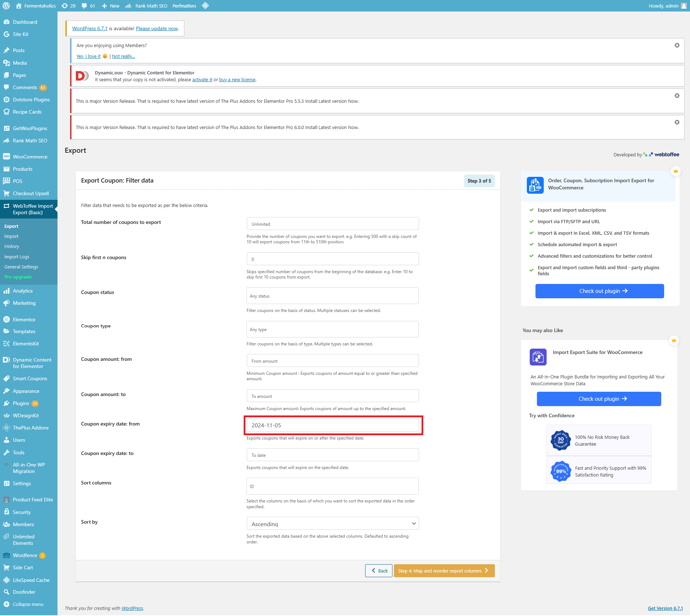Viewport: 690px width, 616px height.
Task: Open the New content menu
Action: tap(111, 6)
